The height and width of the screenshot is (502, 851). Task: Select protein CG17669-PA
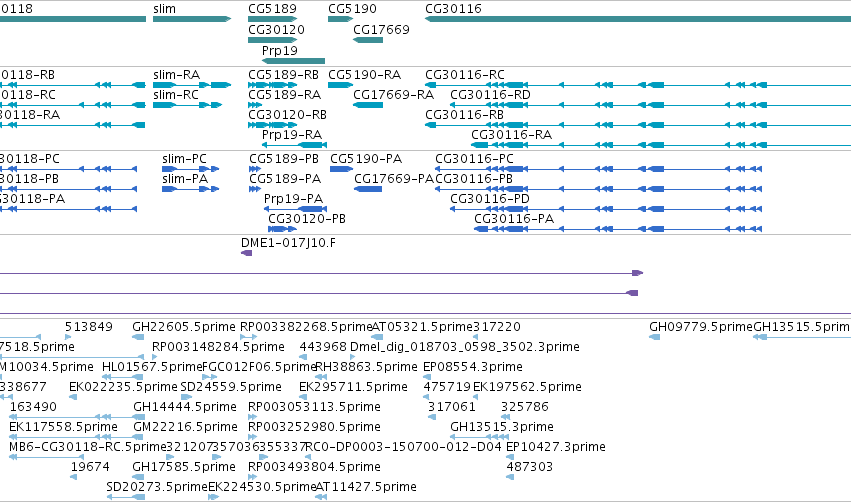click(x=394, y=179)
